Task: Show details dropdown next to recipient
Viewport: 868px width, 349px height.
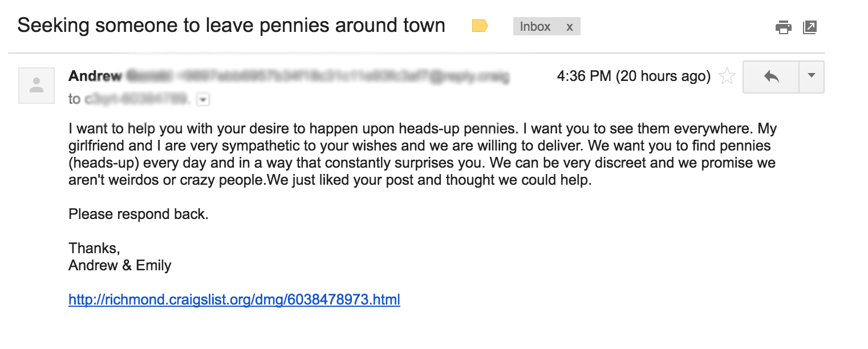Action: pyautogui.click(x=204, y=100)
